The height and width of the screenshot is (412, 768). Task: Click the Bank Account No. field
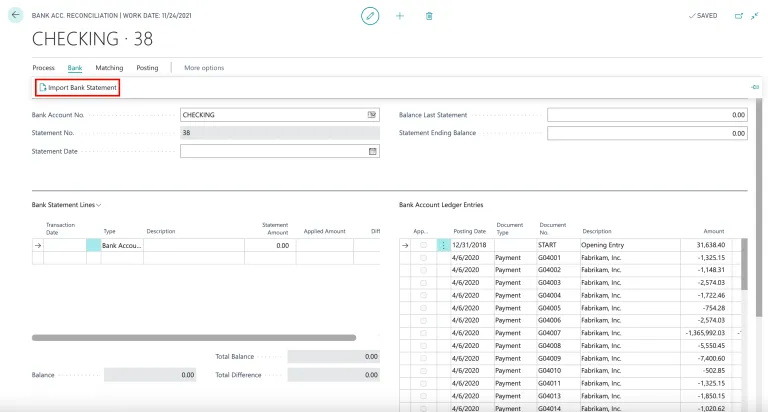click(280, 115)
